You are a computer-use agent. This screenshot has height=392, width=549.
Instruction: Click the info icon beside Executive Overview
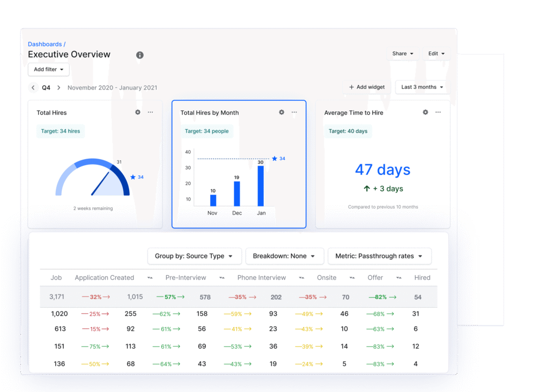coord(139,55)
